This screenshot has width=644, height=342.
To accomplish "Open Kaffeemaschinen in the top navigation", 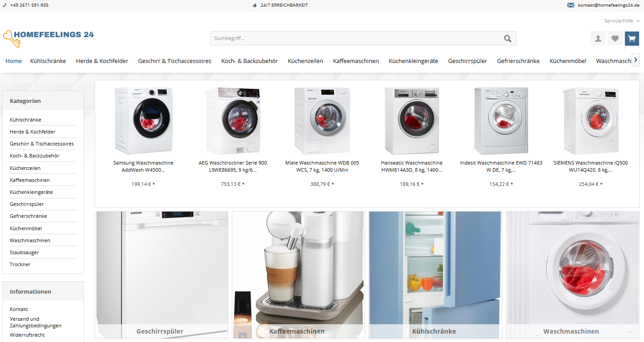I will pyautogui.click(x=356, y=61).
